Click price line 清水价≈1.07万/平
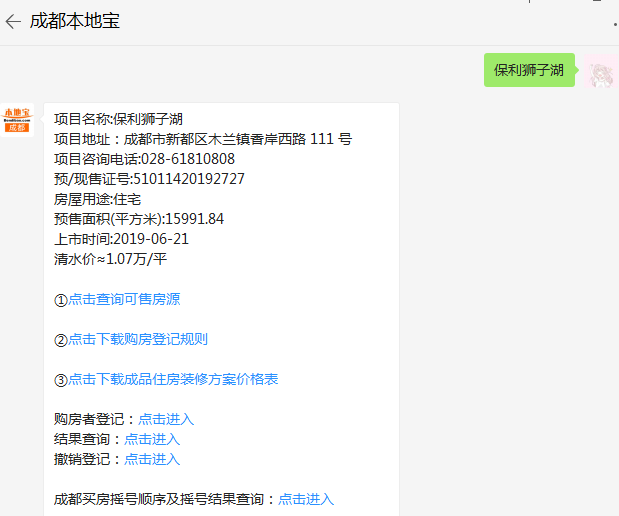 click(x=111, y=259)
